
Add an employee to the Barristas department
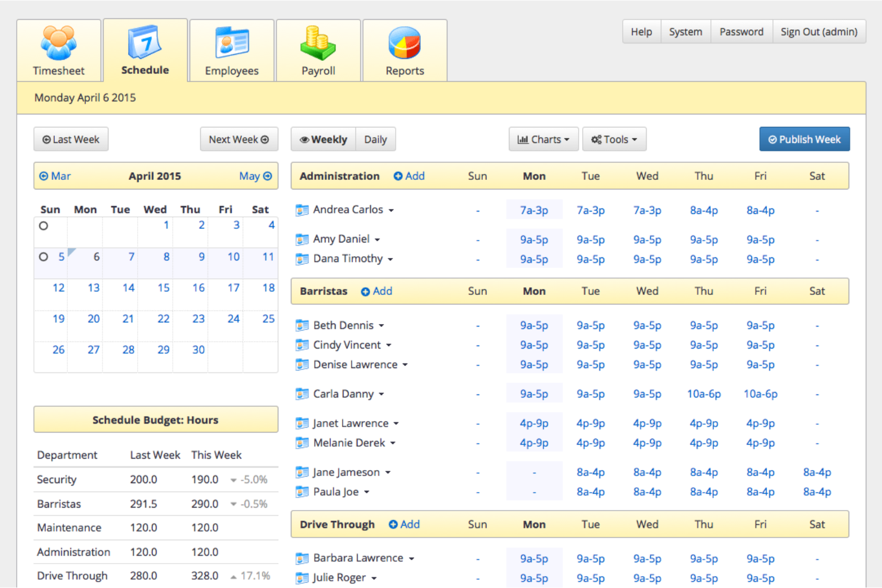376,291
